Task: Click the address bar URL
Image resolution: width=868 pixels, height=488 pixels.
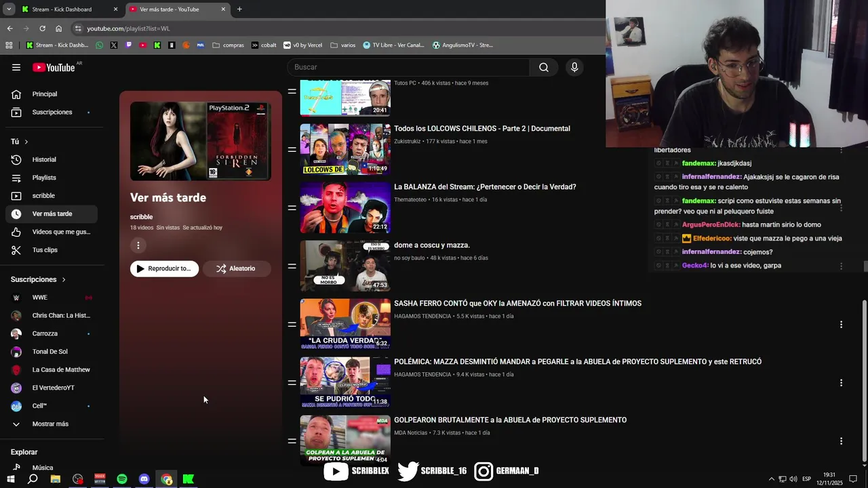Action: [128, 28]
